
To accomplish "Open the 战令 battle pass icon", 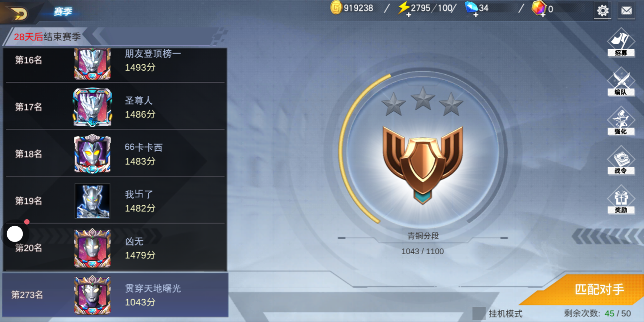I will 621,161.
